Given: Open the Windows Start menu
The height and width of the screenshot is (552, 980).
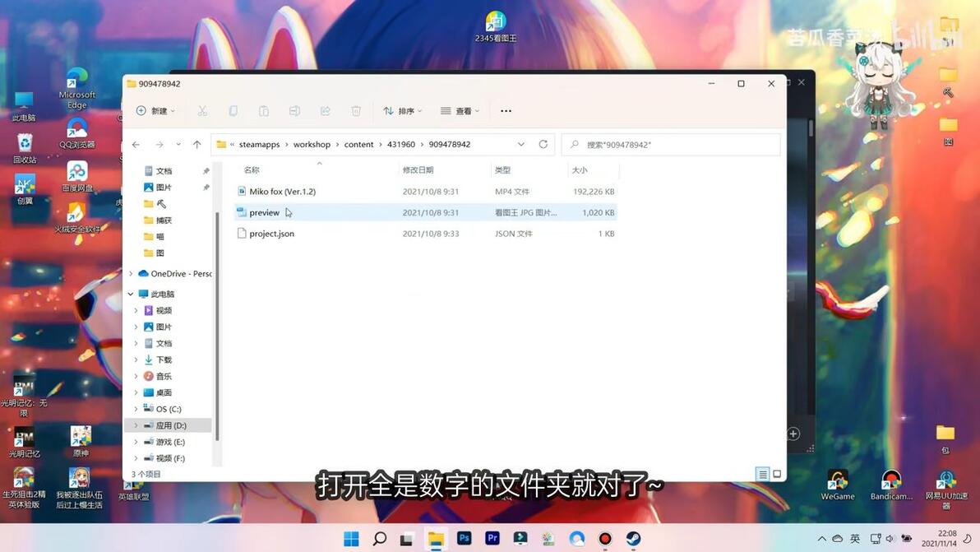Looking at the screenshot, I should click(x=351, y=538).
